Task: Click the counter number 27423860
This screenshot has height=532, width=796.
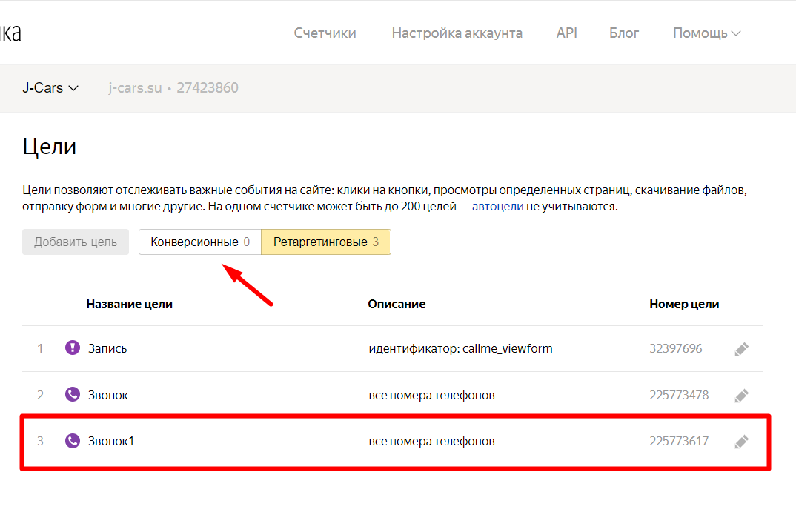Action: (x=208, y=88)
